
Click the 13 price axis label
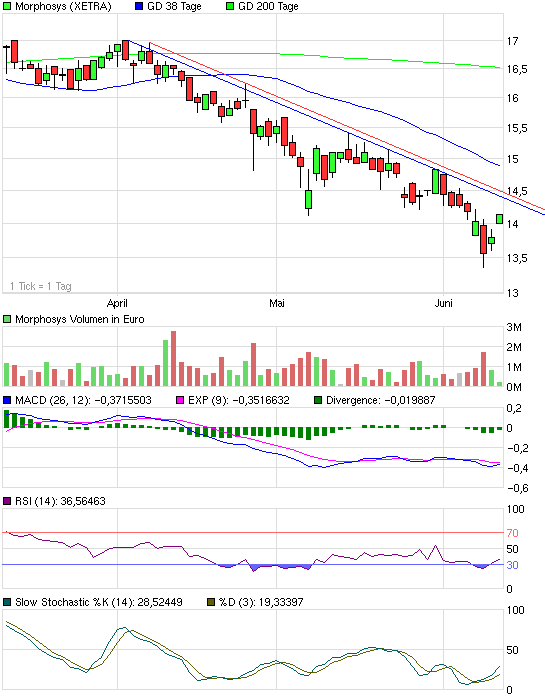point(512,293)
